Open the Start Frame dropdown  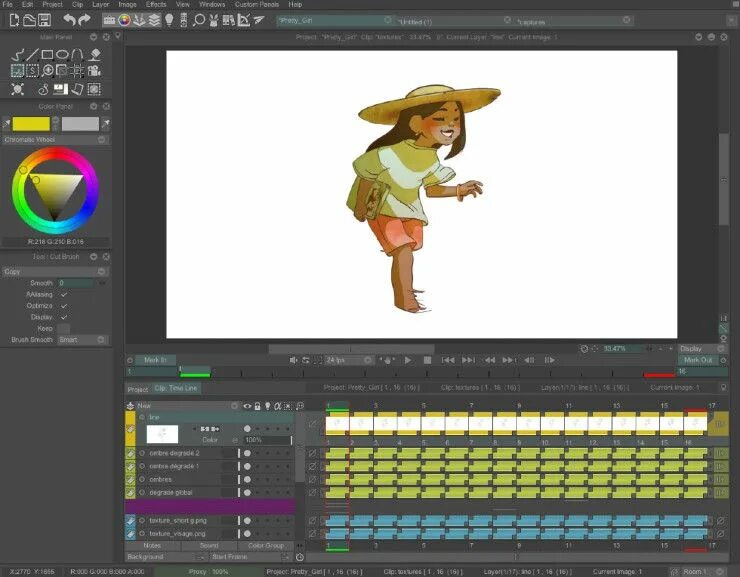pyautogui.click(x=251, y=557)
